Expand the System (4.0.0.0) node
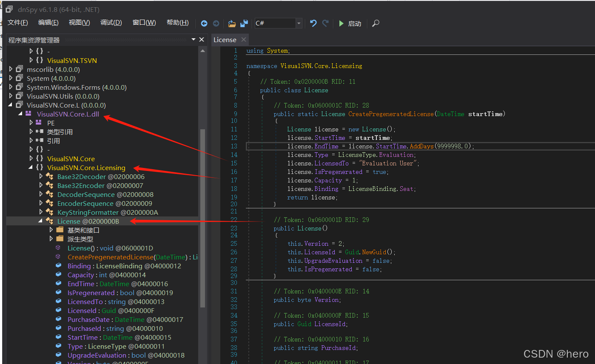The height and width of the screenshot is (364, 595). [x=11, y=78]
